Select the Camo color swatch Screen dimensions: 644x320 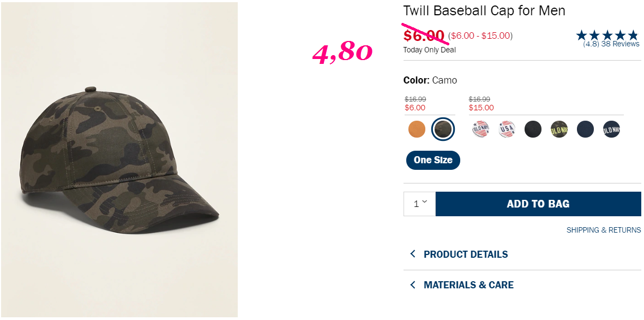(x=443, y=129)
